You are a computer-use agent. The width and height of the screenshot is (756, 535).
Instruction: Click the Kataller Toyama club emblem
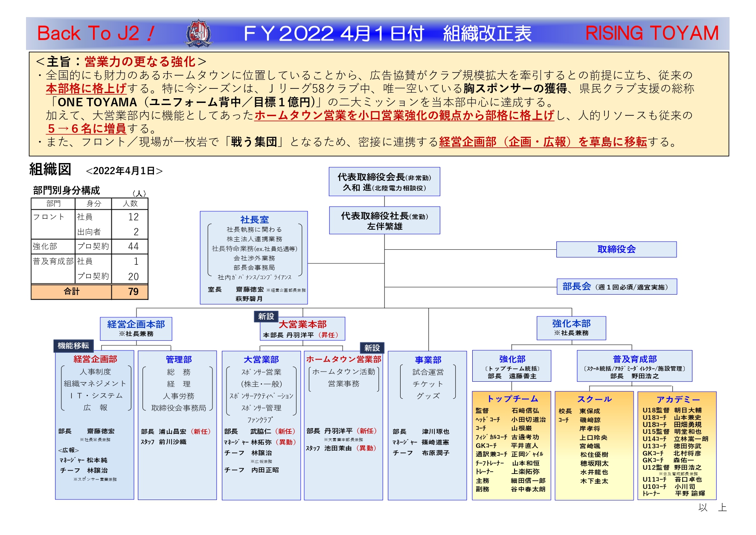pyautogui.click(x=198, y=33)
